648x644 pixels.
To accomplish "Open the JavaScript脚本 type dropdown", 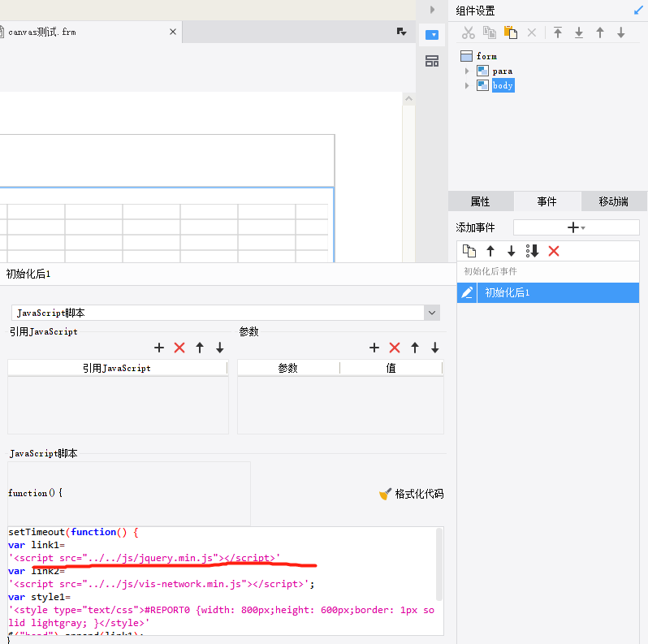I will 432,313.
